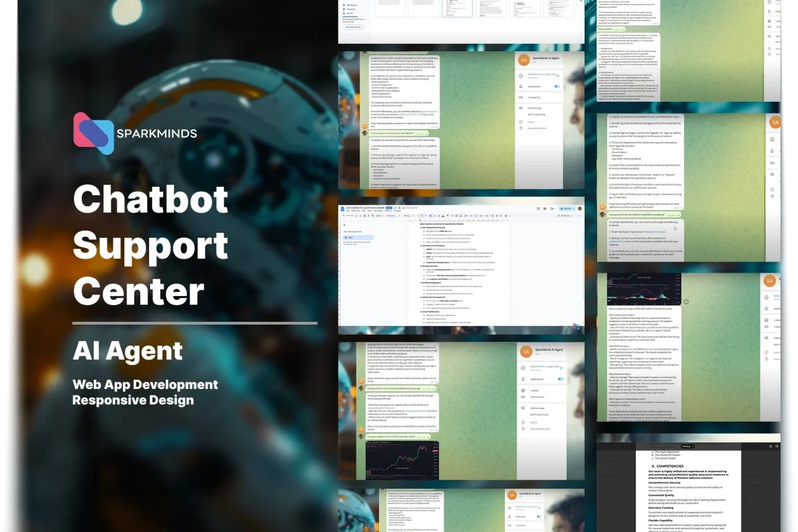
Task: Click the Insert link icon in toolbar
Action: (453, 215)
